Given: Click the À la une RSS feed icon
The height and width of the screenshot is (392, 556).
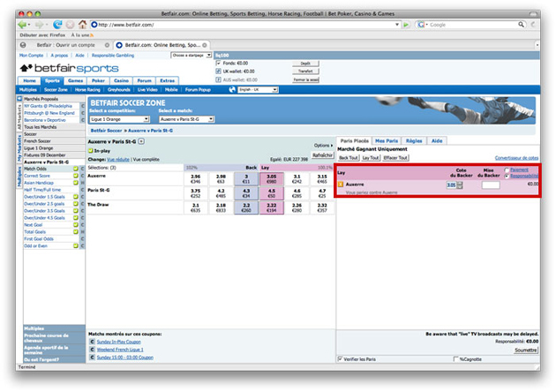Looking at the screenshot, I should [x=92, y=35].
